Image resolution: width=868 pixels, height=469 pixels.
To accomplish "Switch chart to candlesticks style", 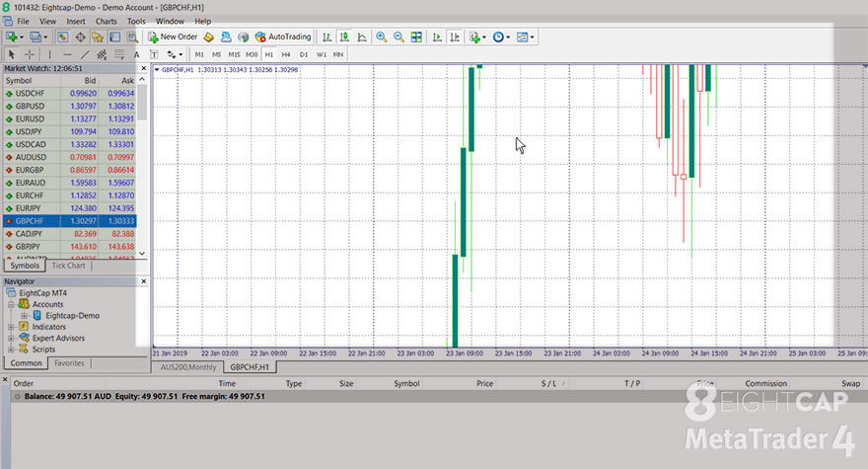I will coord(344,38).
